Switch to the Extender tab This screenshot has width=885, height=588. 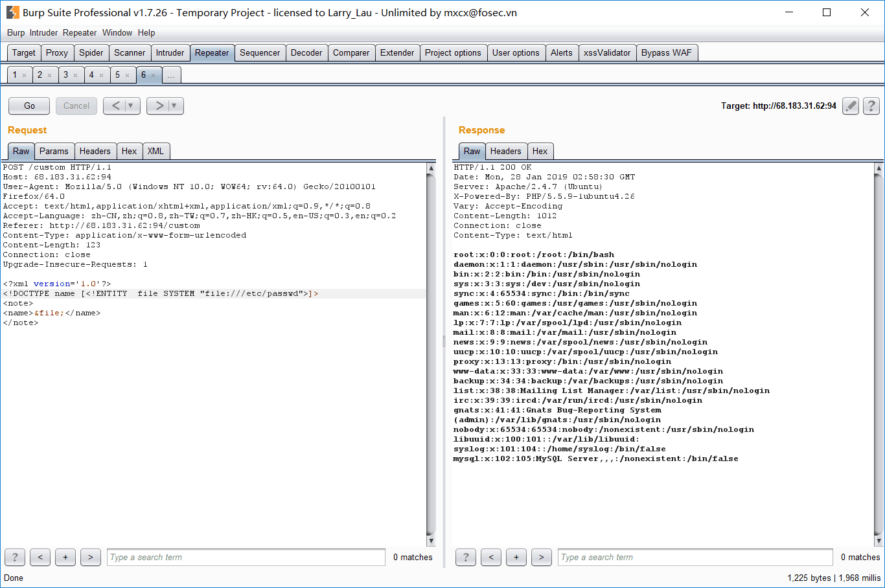[397, 53]
